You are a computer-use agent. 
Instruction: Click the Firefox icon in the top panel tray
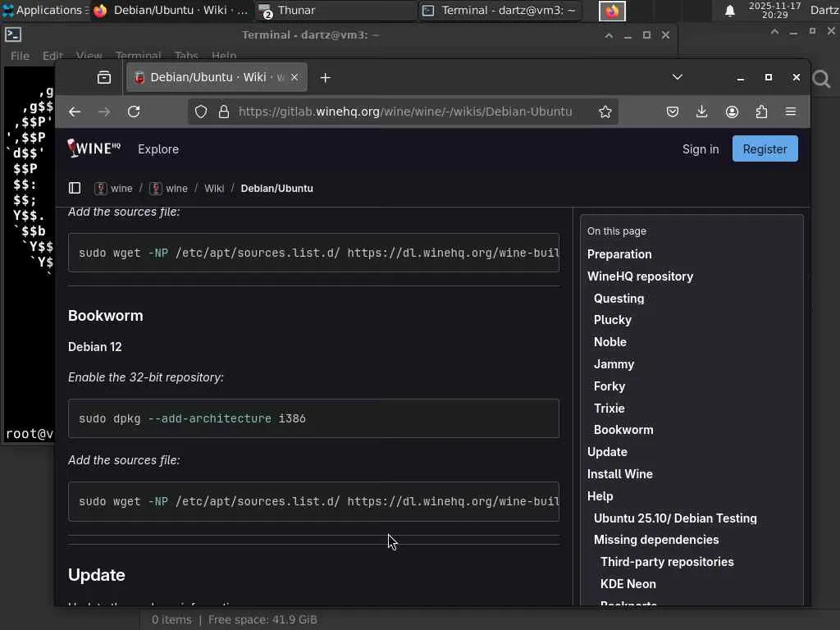[612, 11]
